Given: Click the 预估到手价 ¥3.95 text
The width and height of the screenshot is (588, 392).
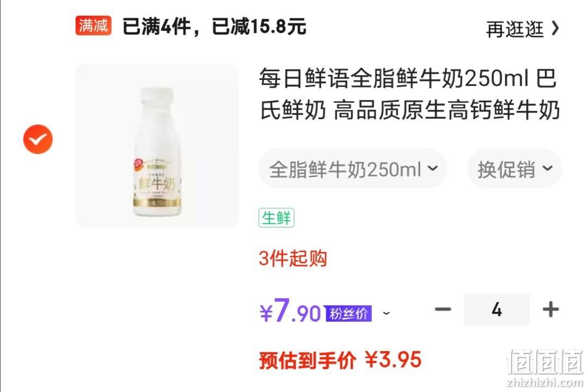Looking at the screenshot, I should 340,360.
